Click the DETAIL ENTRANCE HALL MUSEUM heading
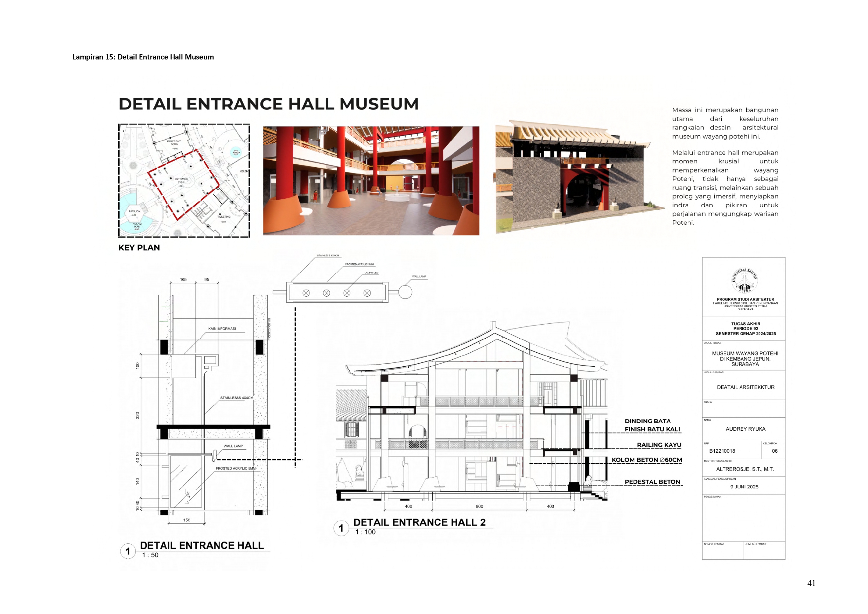 [268, 104]
